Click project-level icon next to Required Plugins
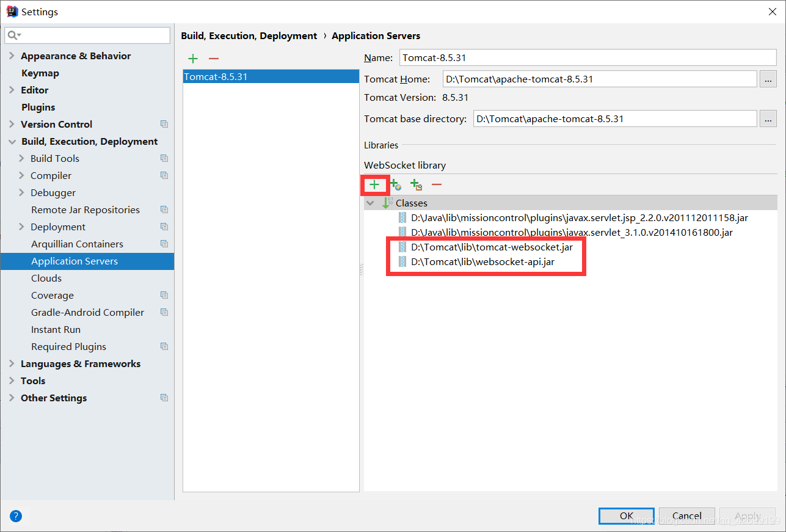 164,346
